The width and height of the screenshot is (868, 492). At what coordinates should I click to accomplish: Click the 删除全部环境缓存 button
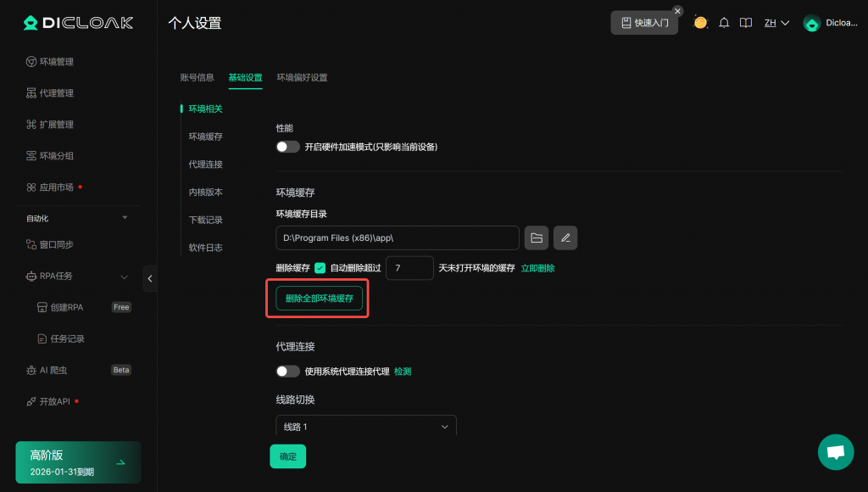(x=319, y=299)
